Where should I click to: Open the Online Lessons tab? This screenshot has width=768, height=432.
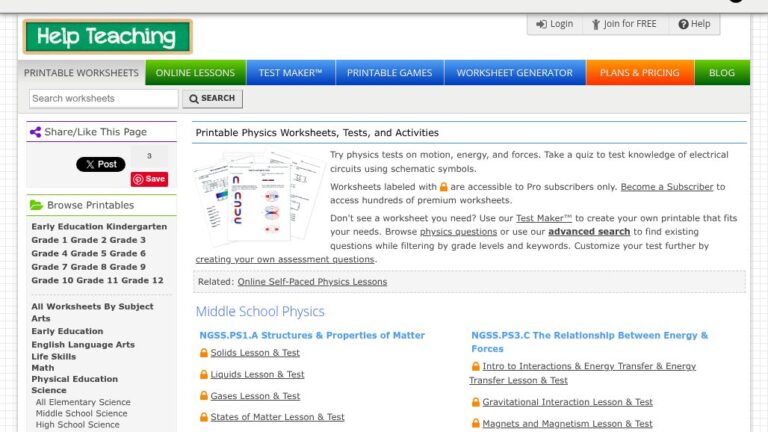[195, 72]
